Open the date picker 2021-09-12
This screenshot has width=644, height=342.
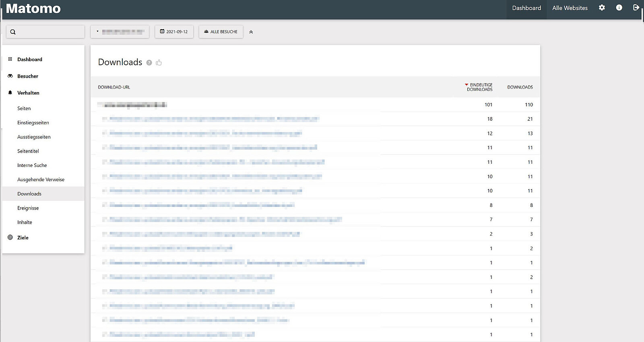tap(174, 31)
